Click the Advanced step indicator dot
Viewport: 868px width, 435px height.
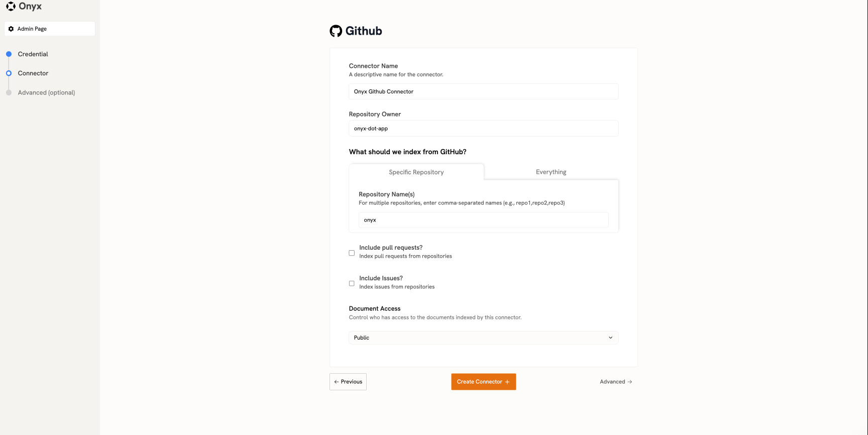point(9,92)
